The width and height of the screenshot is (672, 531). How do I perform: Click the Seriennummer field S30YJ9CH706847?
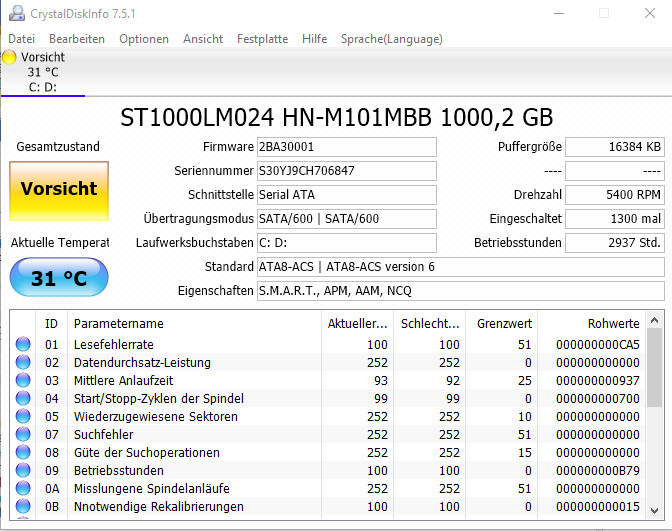tap(347, 171)
